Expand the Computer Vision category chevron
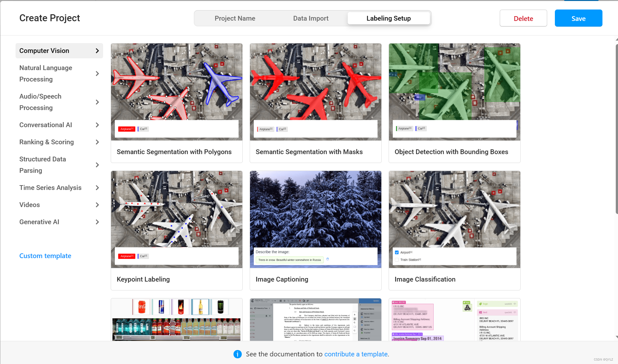This screenshot has height=364, width=618. [97, 51]
